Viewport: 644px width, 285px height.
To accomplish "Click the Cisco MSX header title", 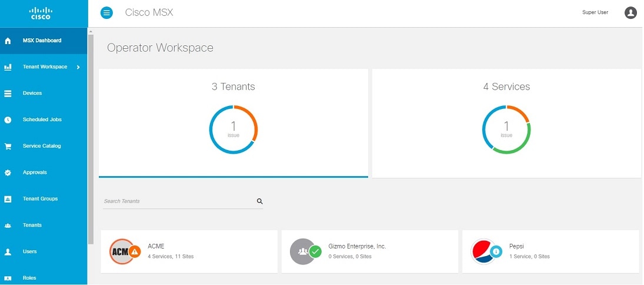I will click(149, 13).
